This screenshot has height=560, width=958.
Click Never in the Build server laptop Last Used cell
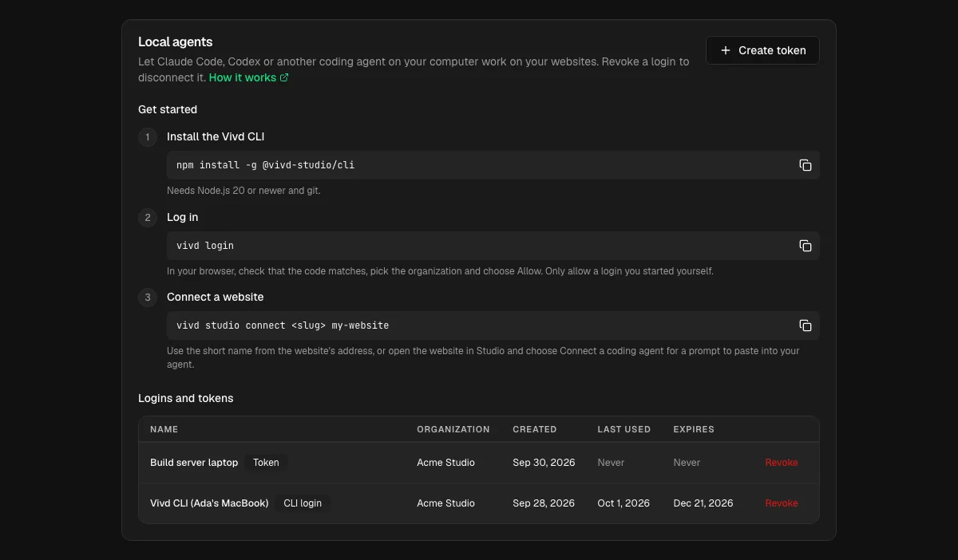(x=611, y=463)
